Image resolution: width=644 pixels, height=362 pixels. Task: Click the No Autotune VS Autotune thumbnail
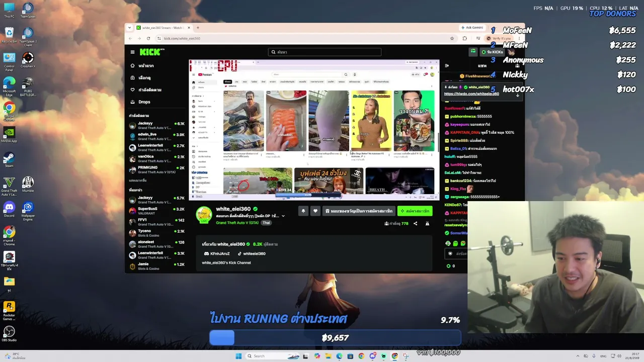pos(371,121)
